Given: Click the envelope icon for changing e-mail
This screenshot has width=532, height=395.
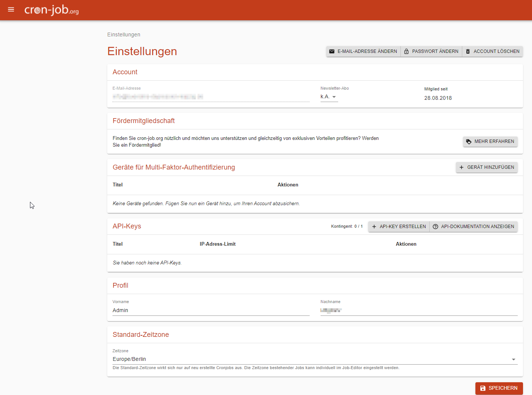Looking at the screenshot, I should coord(332,51).
